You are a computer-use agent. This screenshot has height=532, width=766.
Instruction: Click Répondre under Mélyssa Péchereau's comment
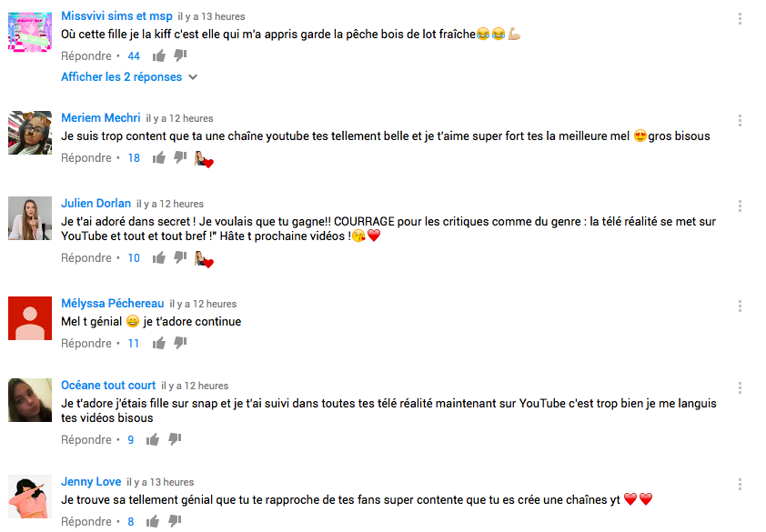coord(86,344)
